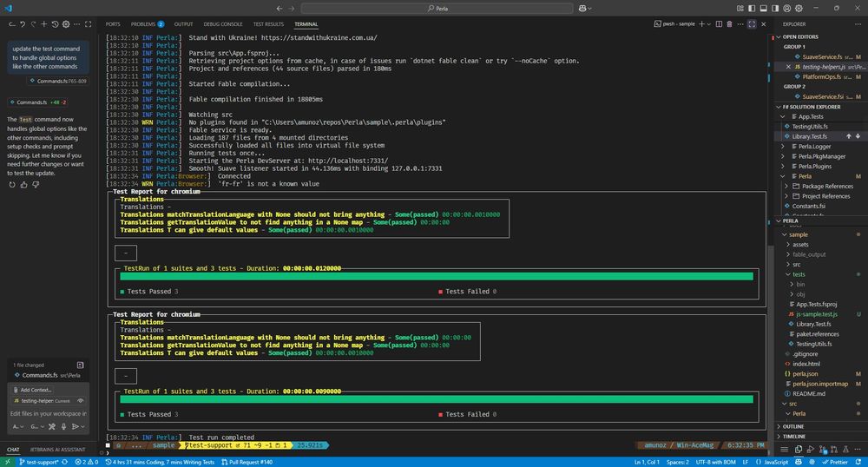The height and width of the screenshot is (467, 868).
Task: Open the TEST RESULTS tab
Action: (268, 24)
